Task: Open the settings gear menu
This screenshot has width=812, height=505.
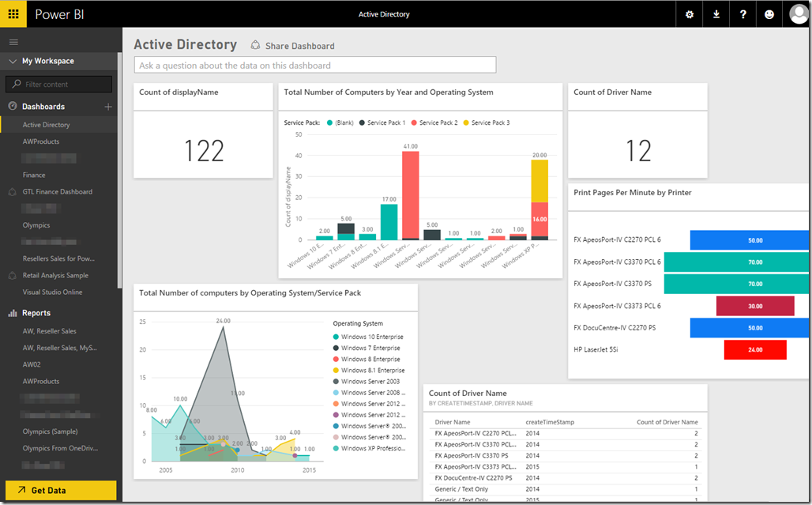Action: click(690, 14)
